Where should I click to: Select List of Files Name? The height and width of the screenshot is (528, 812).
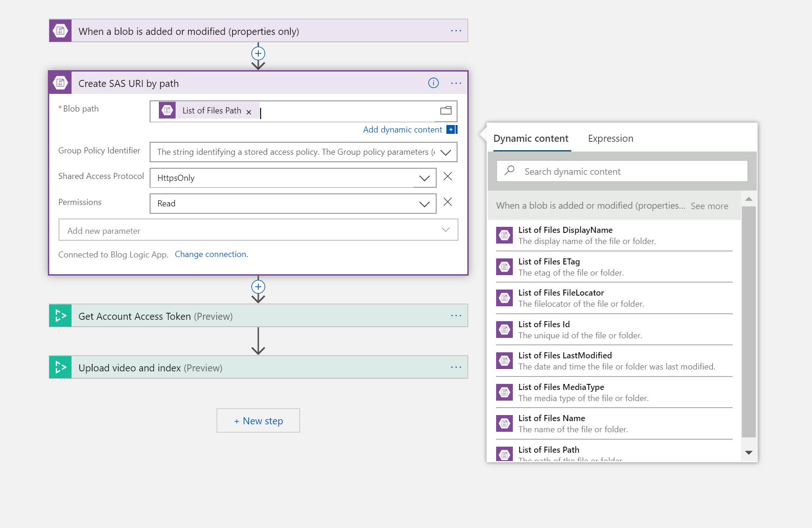tap(614, 423)
